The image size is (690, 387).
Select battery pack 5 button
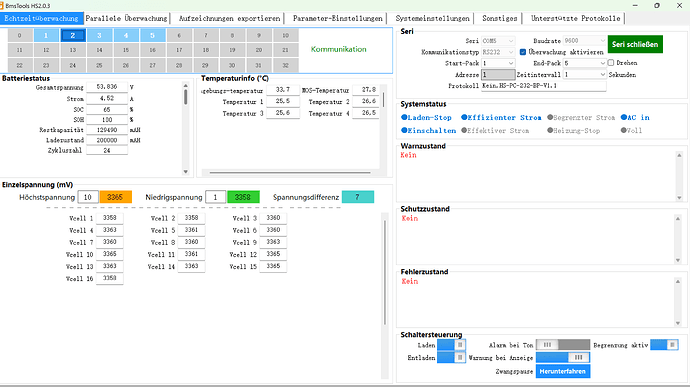[152, 35]
